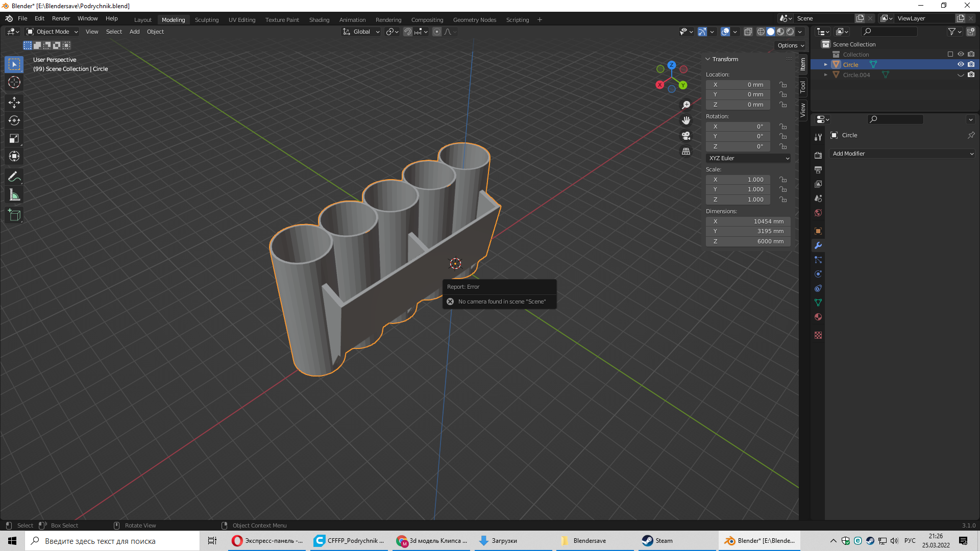The image size is (980, 551).
Task: Open the File menu
Action: (22, 18)
